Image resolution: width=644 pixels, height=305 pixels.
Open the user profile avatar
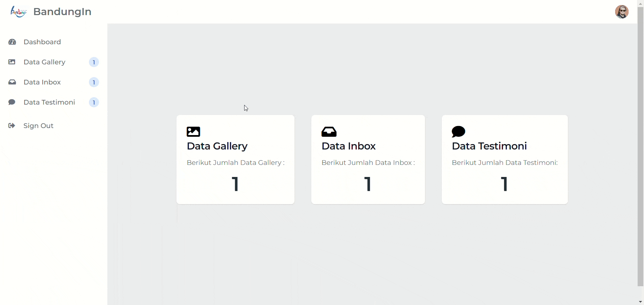click(x=622, y=12)
